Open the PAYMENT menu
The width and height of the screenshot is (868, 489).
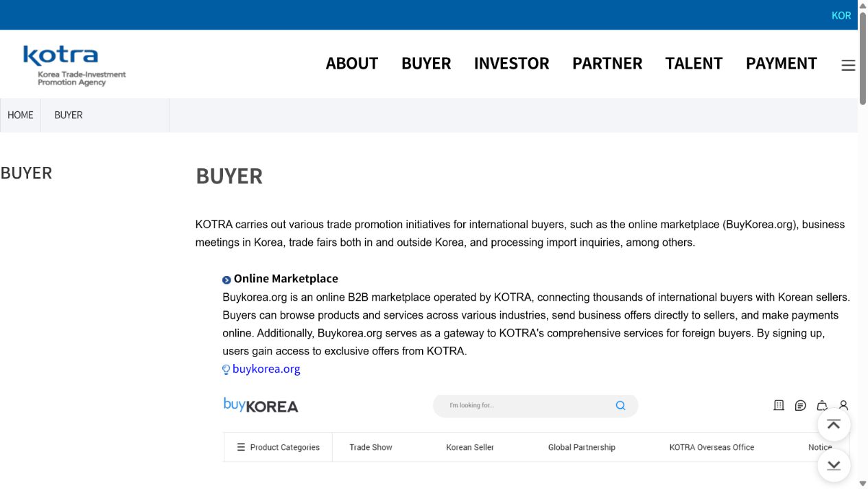point(782,63)
